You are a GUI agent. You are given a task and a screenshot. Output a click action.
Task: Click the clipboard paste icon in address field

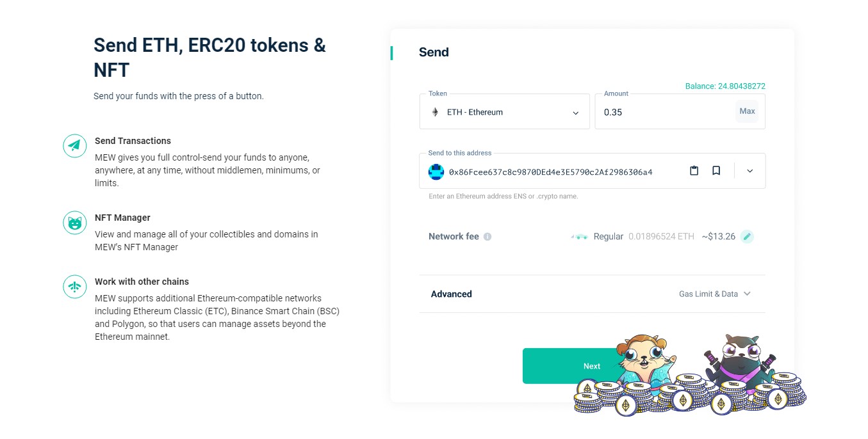pyautogui.click(x=694, y=171)
